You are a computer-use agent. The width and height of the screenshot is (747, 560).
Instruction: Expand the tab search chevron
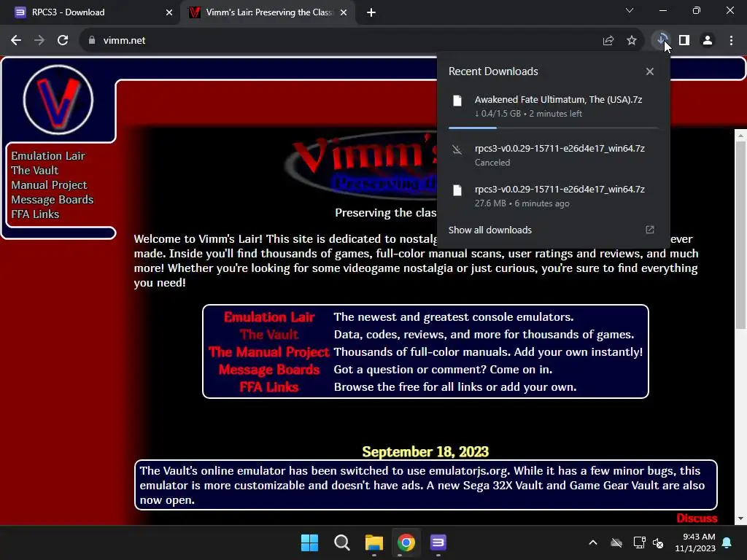[x=630, y=10]
